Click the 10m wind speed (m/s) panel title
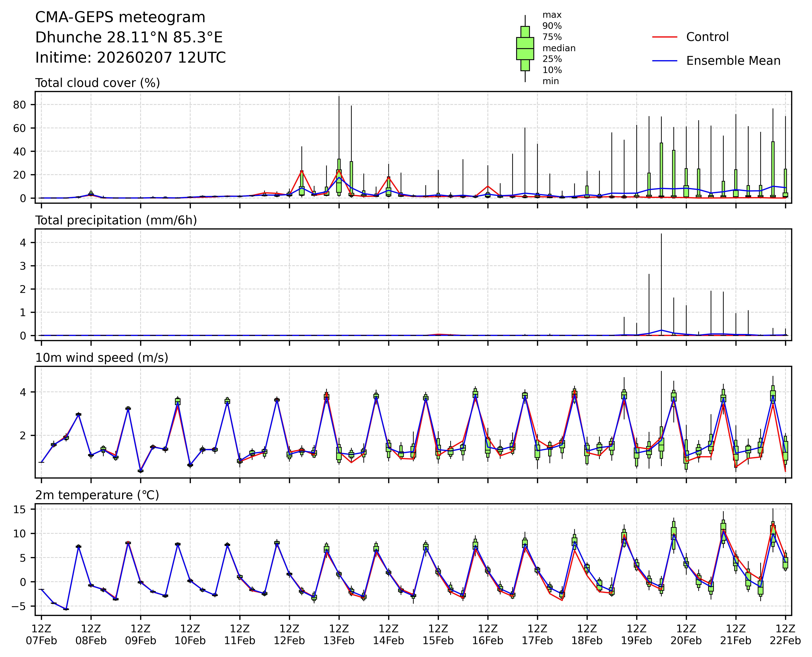Screen dimensions: 812x657 coord(102,358)
